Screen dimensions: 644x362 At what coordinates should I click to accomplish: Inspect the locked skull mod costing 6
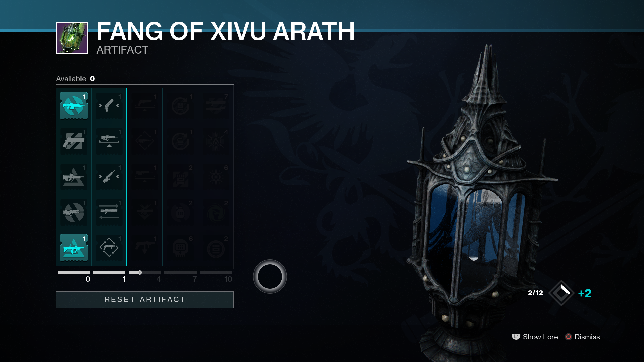pos(180,248)
